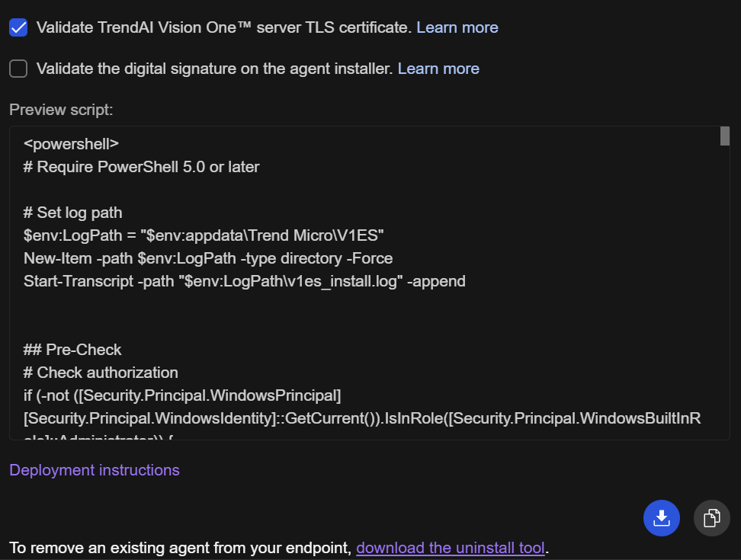Click the <powershell> opening tag line

[x=71, y=144]
